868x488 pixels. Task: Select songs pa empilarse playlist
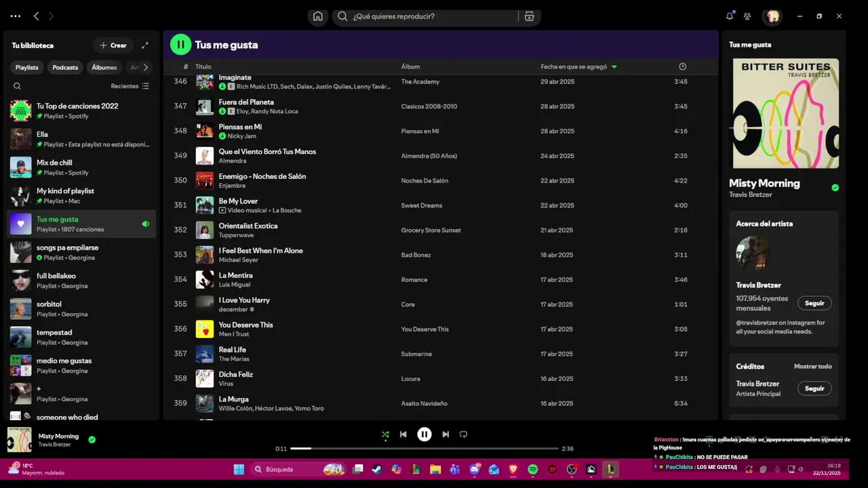coord(81,252)
